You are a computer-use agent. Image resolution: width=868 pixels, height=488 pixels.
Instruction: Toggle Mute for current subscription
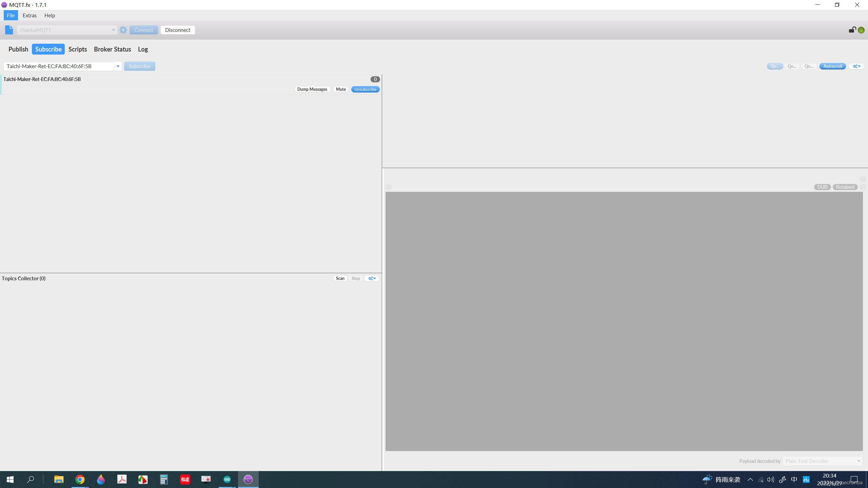pos(340,89)
